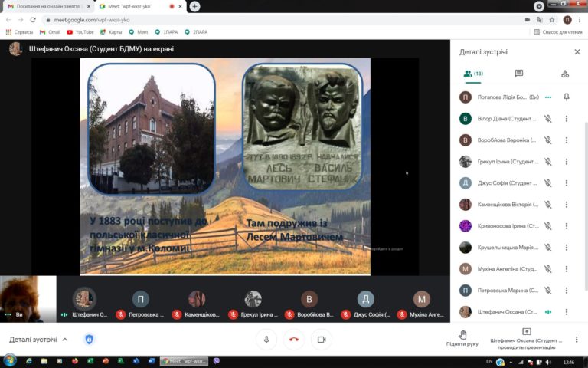Viewport: 588px width, 368px height.
Task: Open more options for Штефанич Оксана
Action: (x=567, y=312)
